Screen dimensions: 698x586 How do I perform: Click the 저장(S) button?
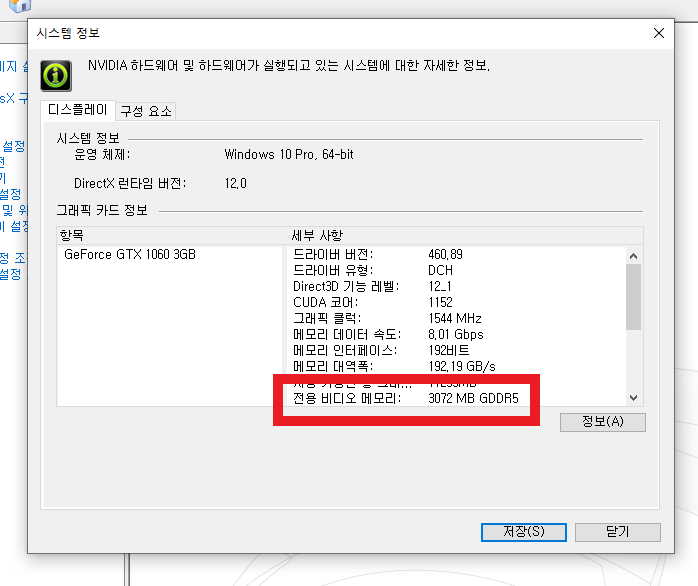click(x=524, y=532)
